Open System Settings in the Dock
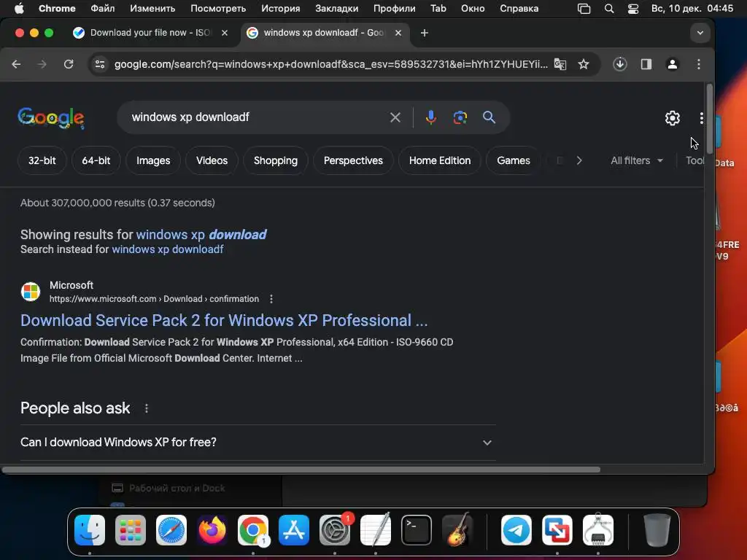 click(x=335, y=530)
